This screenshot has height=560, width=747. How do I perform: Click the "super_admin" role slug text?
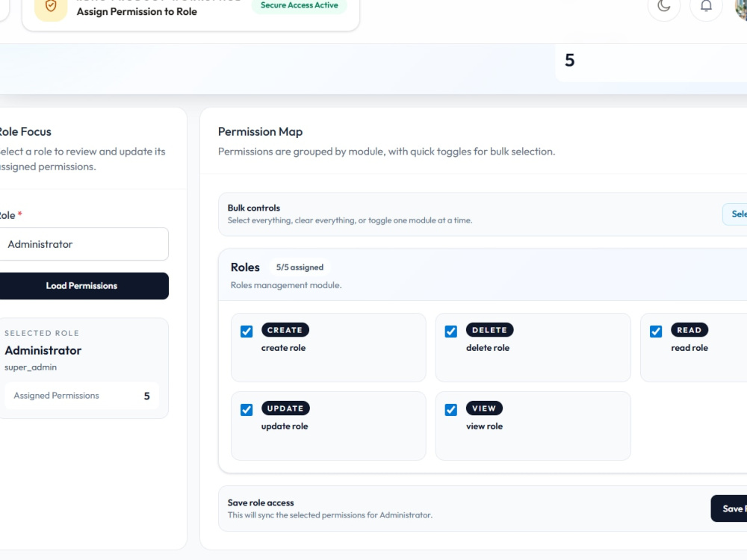click(x=31, y=367)
